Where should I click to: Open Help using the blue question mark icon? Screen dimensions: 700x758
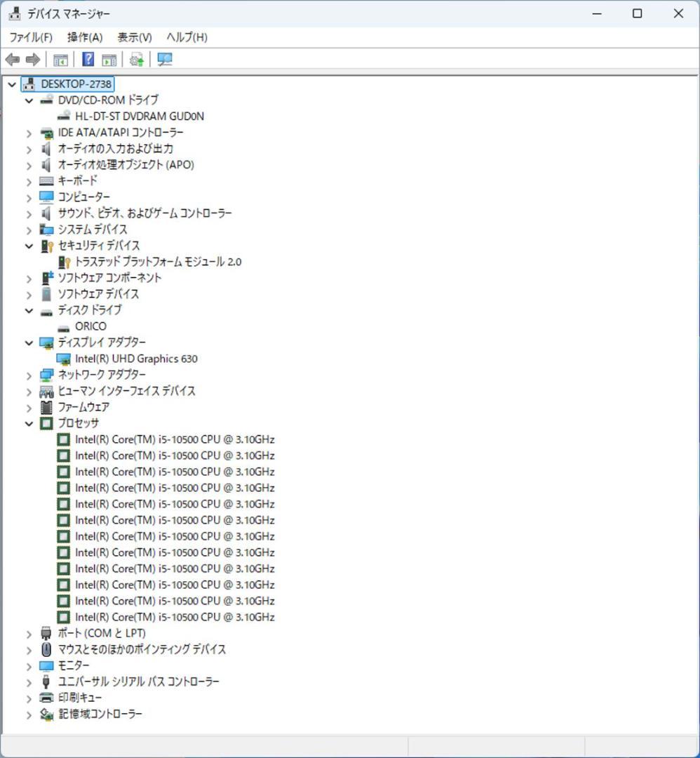(87, 60)
